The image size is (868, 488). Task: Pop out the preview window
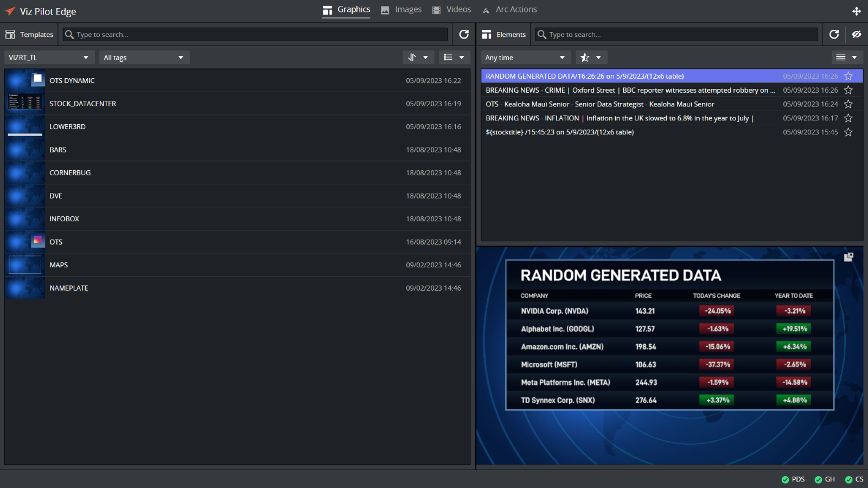(848, 257)
